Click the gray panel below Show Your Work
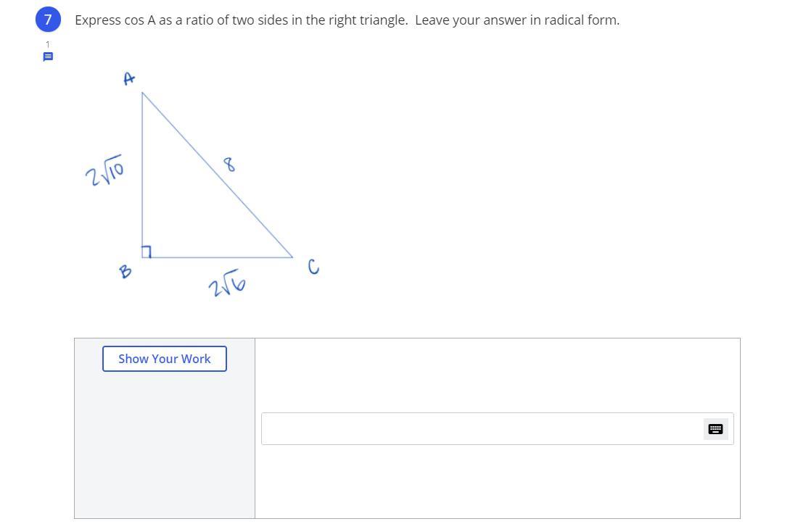The width and height of the screenshot is (798, 532). [165, 449]
